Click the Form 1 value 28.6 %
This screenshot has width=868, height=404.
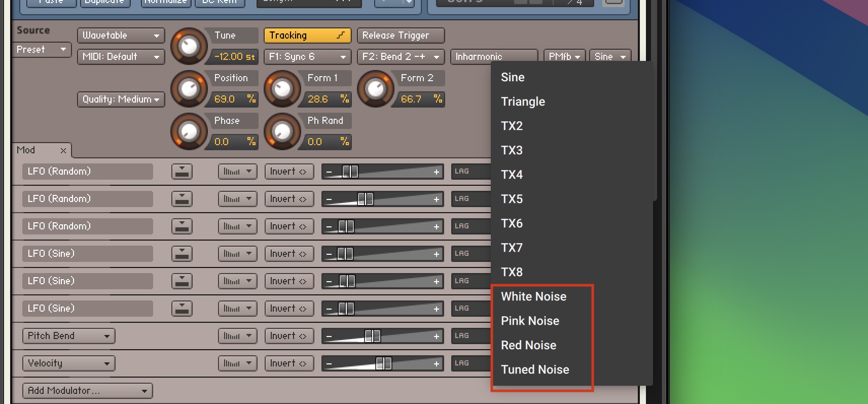(x=328, y=99)
